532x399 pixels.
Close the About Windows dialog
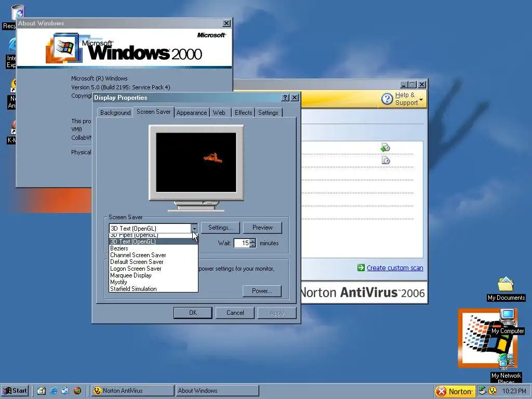pos(227,23)
